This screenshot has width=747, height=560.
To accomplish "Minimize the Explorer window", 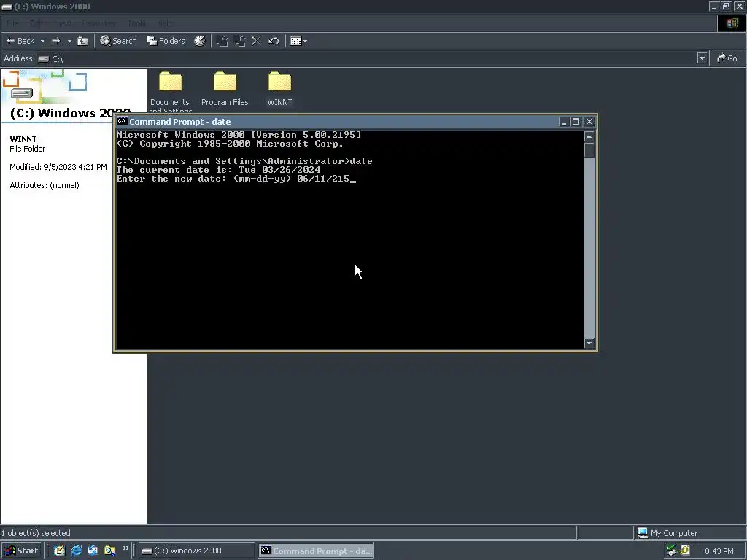I will point(713,6).
